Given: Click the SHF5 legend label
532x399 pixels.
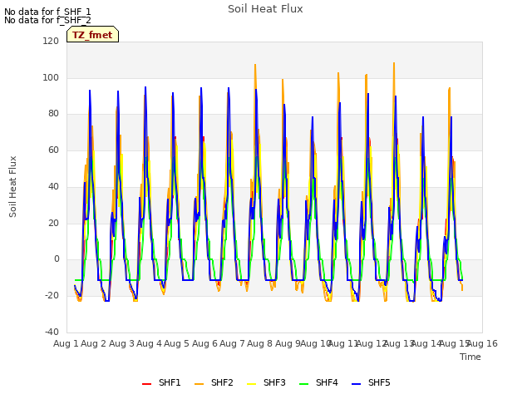Looking at the screenshot, I should coord(379,382).
